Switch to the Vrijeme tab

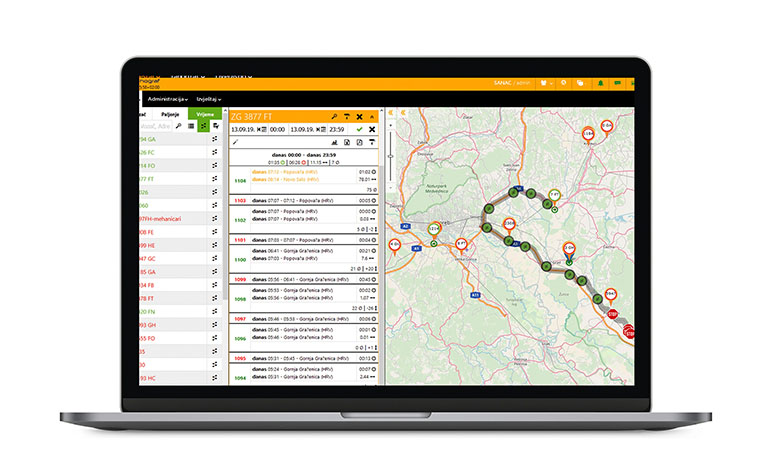click(204, 114)
